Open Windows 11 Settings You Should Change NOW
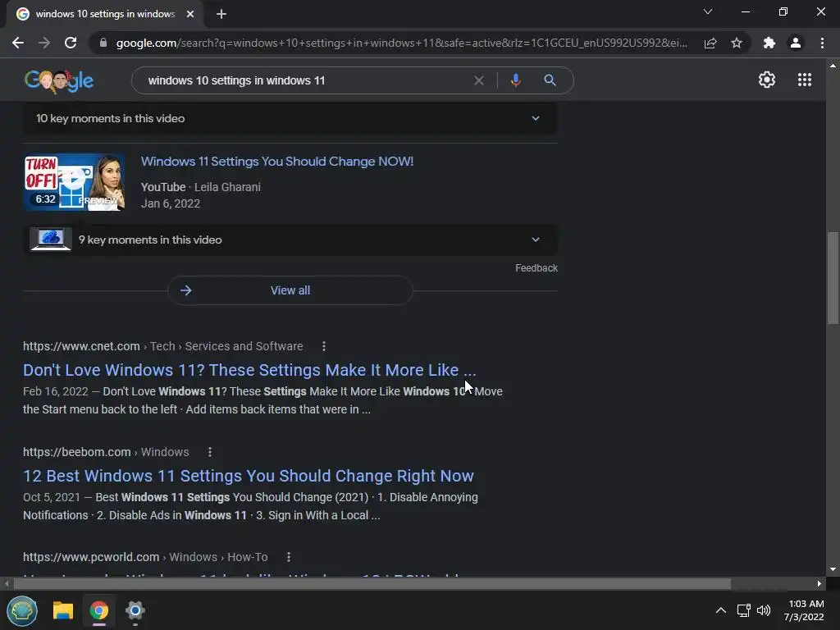This screenshot has height=630, width=840. [x=277, y=162]
